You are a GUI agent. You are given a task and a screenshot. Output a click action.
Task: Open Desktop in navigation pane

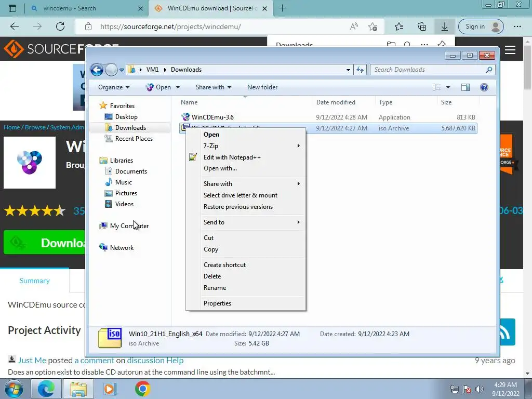[121, 117]
